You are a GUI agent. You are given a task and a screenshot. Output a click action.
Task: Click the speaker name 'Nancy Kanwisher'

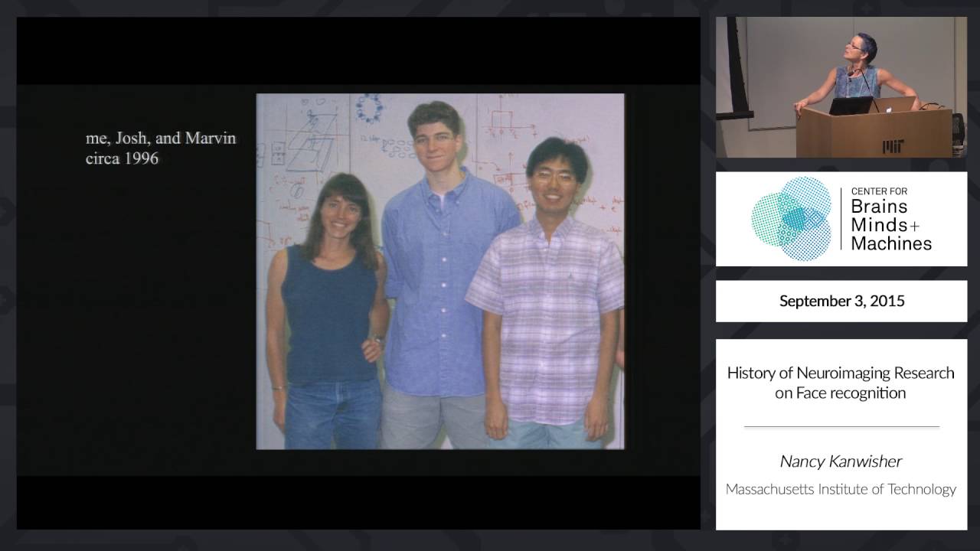[x=841, y=461]
